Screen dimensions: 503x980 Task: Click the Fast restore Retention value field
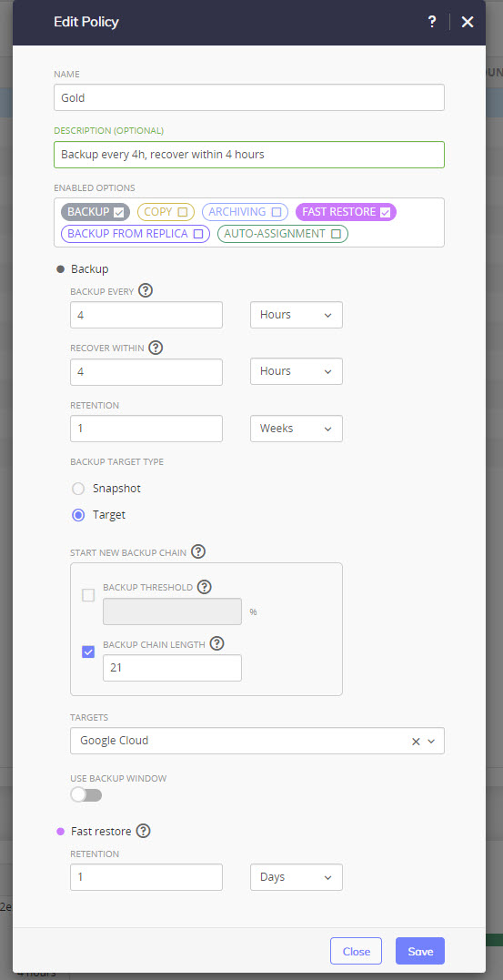click(146, 877)
